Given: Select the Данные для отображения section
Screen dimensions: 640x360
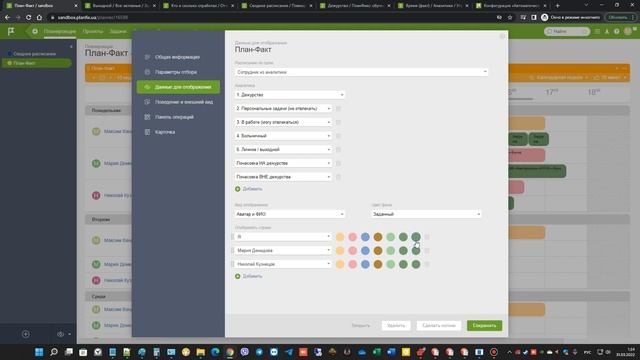Looking at the screenshot, I should tap(178, 87).
